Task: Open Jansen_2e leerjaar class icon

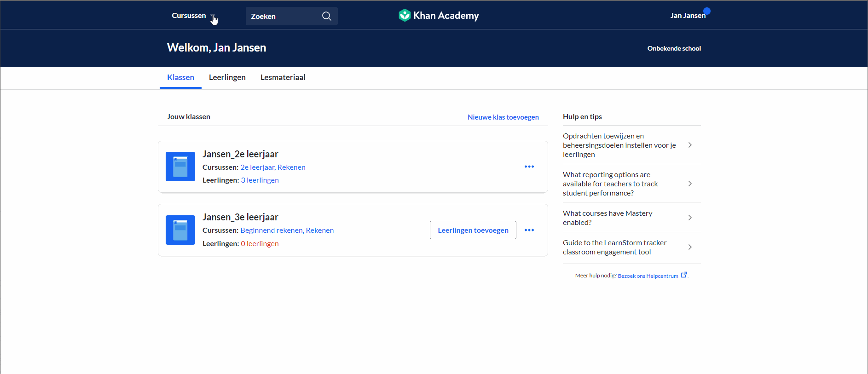Action: tap(180, 167)
